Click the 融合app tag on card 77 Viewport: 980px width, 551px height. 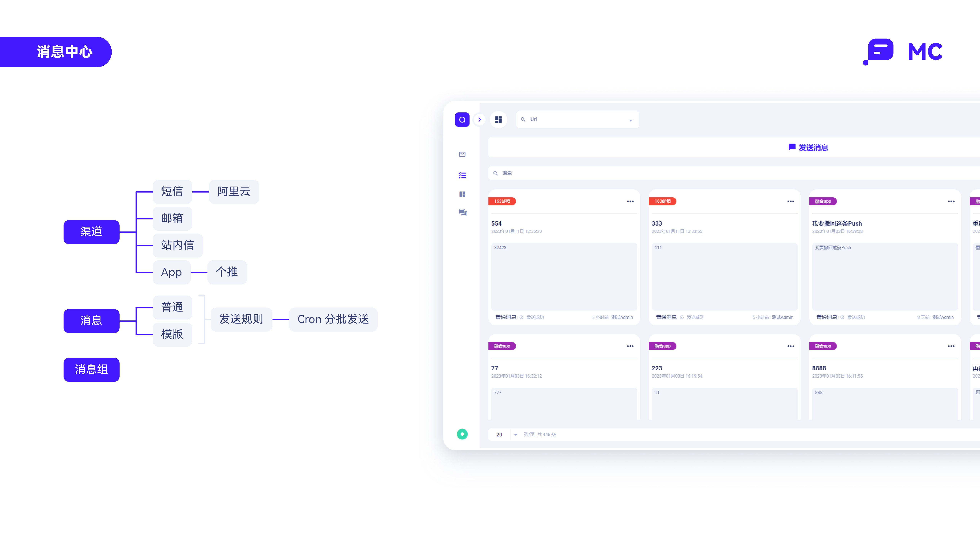tap(502, 346)
